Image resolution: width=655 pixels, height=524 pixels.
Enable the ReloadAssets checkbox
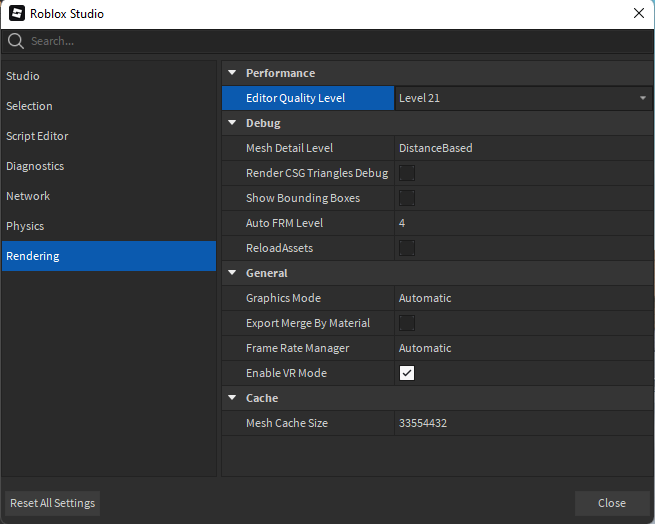pyautogui.click(x=407, y=248)
